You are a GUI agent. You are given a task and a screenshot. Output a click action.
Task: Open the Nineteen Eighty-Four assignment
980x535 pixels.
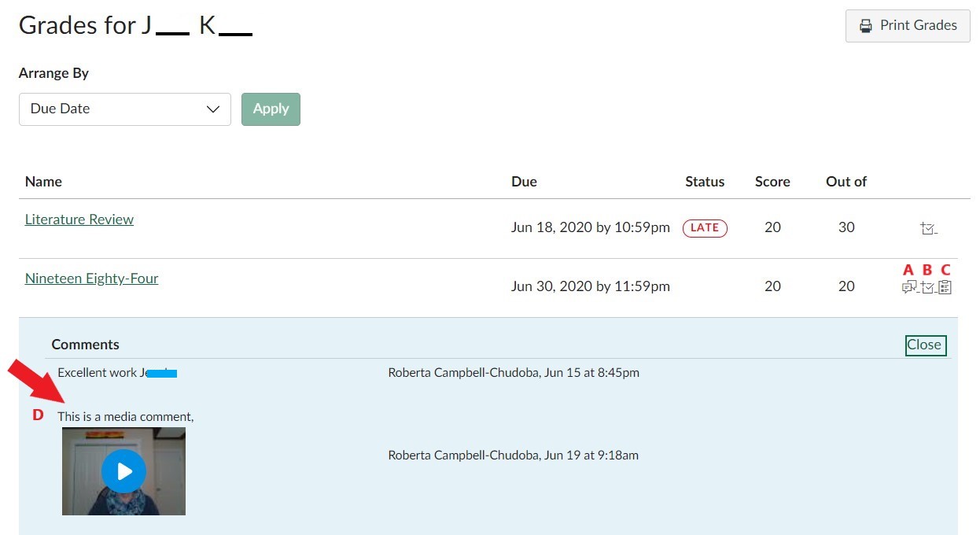click(x=91, y=278)
